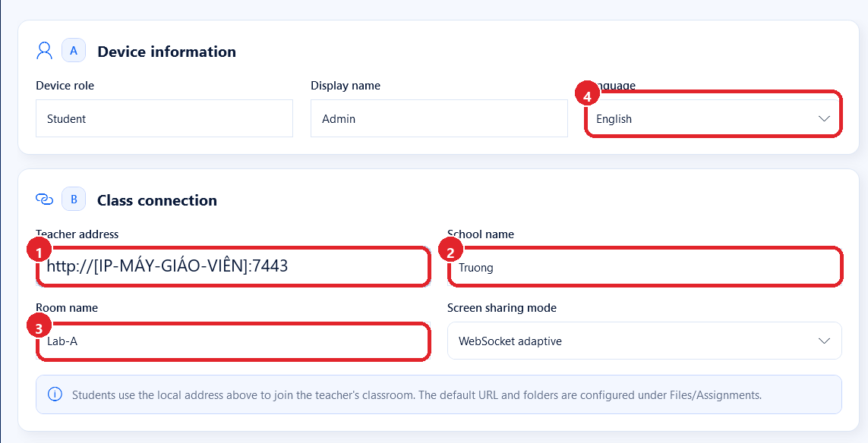This screenshot has height=443, width=868.
Task: Expand the Language dropdown chevron arrow
Action: point(824,118)
